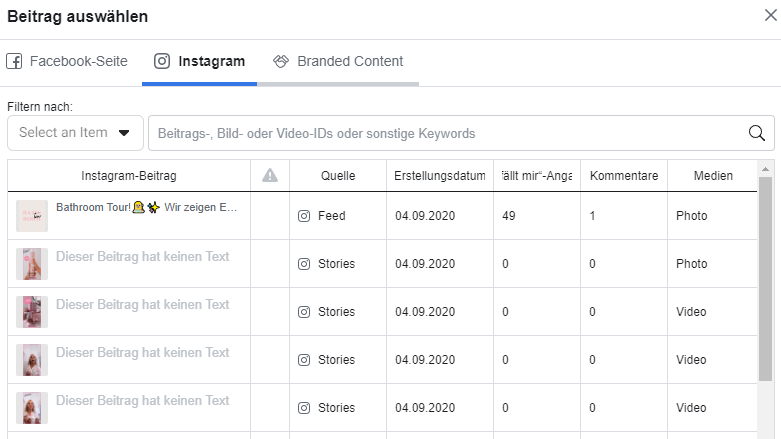The height and width of the screenshot is (439, 781).
Task: Click Instagram icon in last Stories row
Action: [304, 408]
